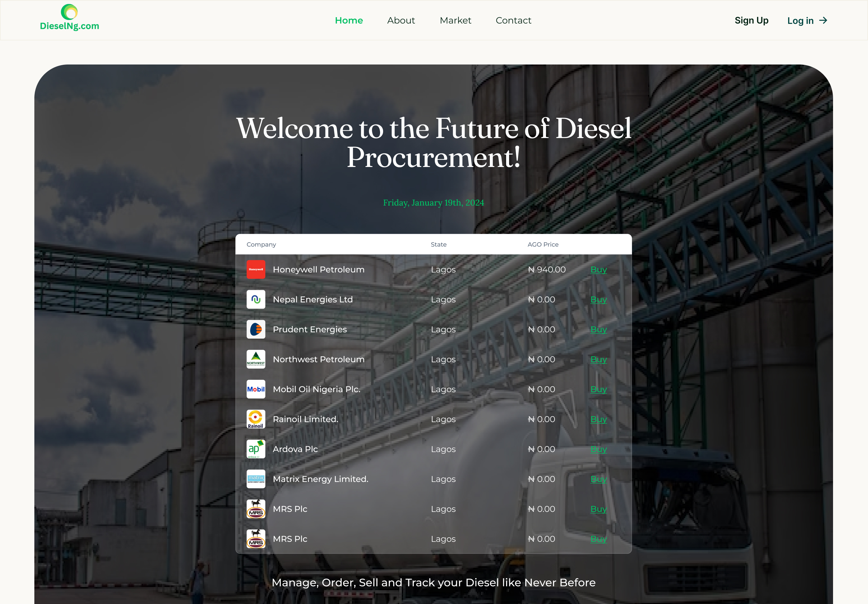The width and height of the screenshot is (868, 604).
Task: Buy from Nepal Energies Ltd
Action: point(599,300)
